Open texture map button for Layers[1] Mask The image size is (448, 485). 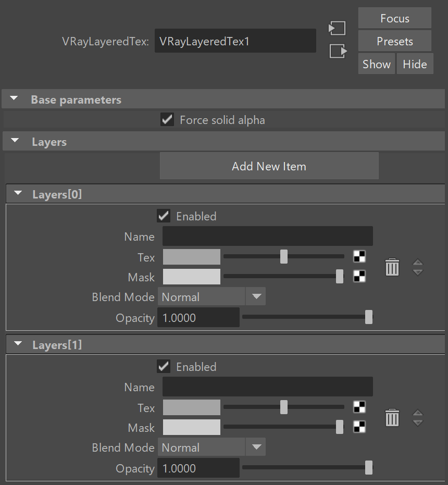tap(359, 427)
